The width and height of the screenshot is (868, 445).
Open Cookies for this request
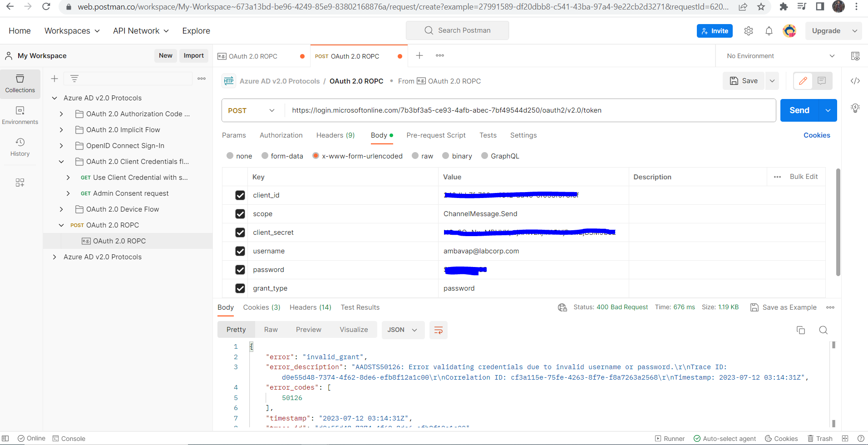click(816, 135)
